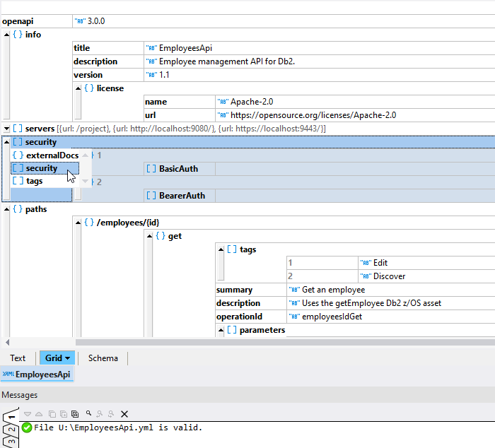Click the copy-all messages icon in toolbar
This screenshot has height=448, width=495.
75,413
